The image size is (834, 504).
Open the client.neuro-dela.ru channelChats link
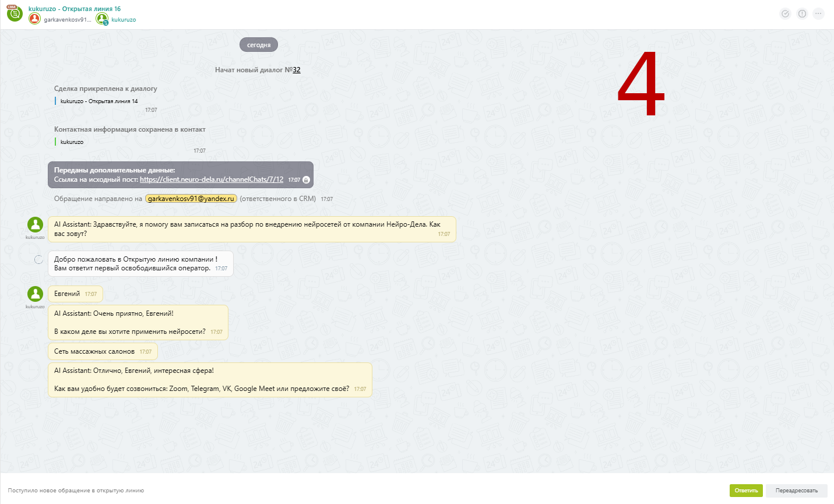pos(212,179)
